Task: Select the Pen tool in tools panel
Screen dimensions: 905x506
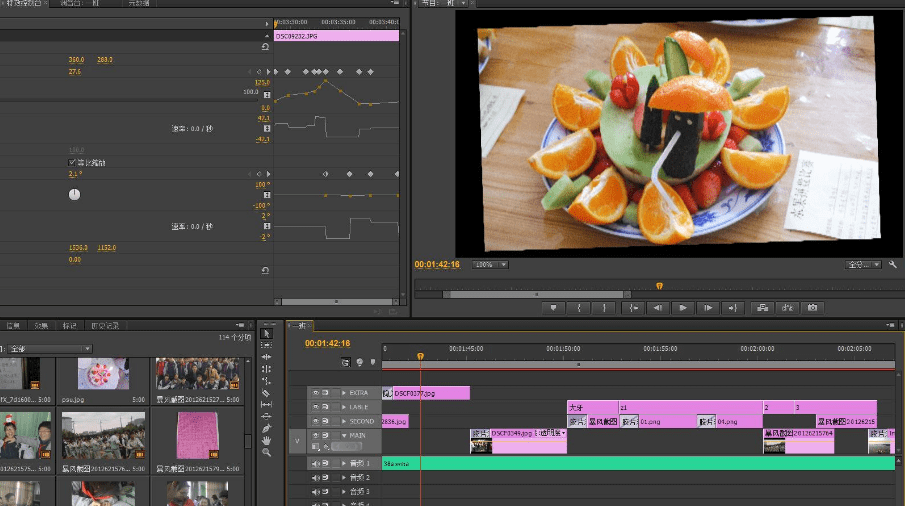Action: click(267, 429)
